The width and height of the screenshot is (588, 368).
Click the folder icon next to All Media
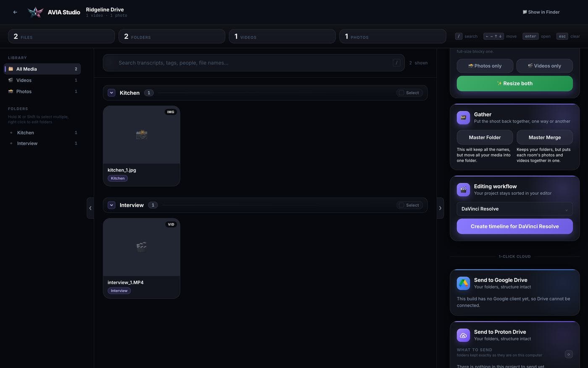click(11, 69)
